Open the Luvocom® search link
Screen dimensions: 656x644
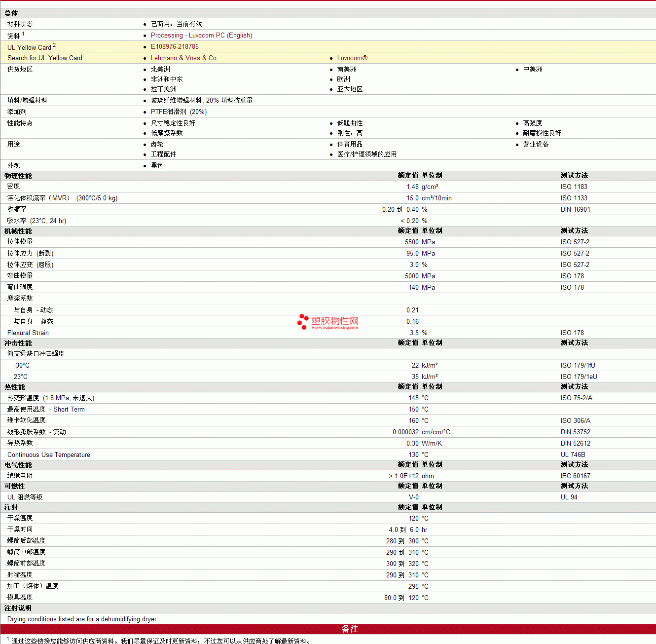click(352, 58)
